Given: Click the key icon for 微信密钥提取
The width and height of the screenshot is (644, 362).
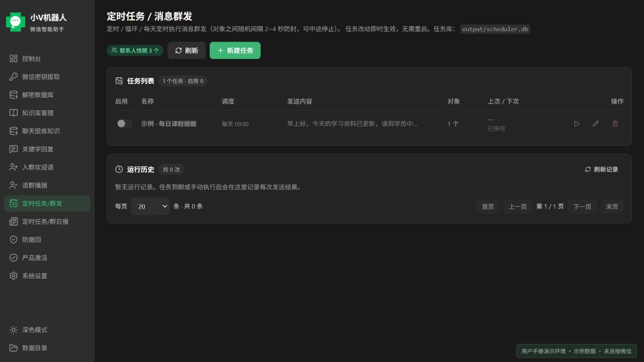Looking at the screenshot, I should tap(14, 77).
